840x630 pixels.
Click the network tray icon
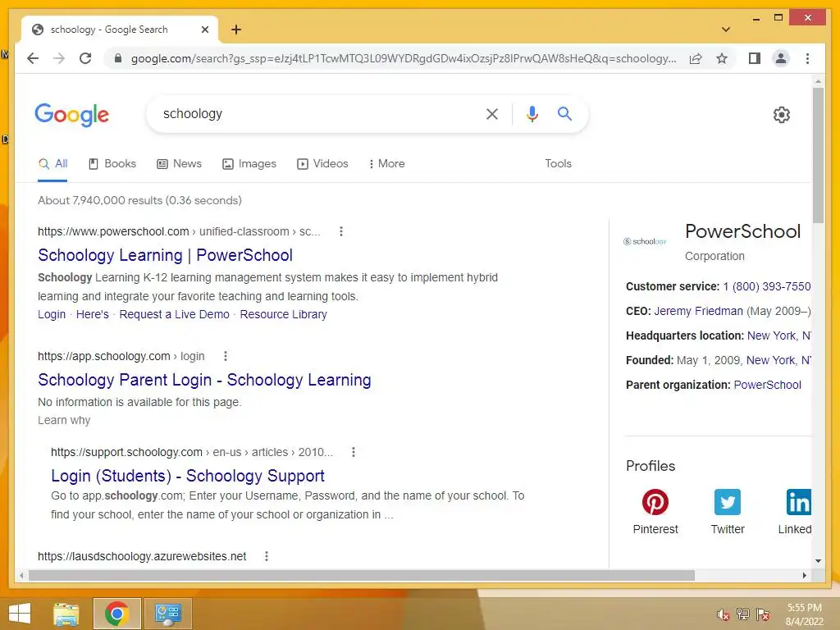743,614
